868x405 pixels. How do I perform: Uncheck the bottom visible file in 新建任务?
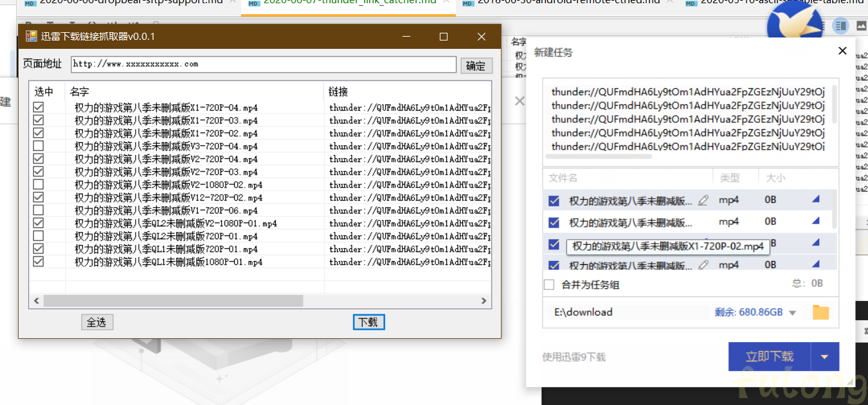coord(554,265)
